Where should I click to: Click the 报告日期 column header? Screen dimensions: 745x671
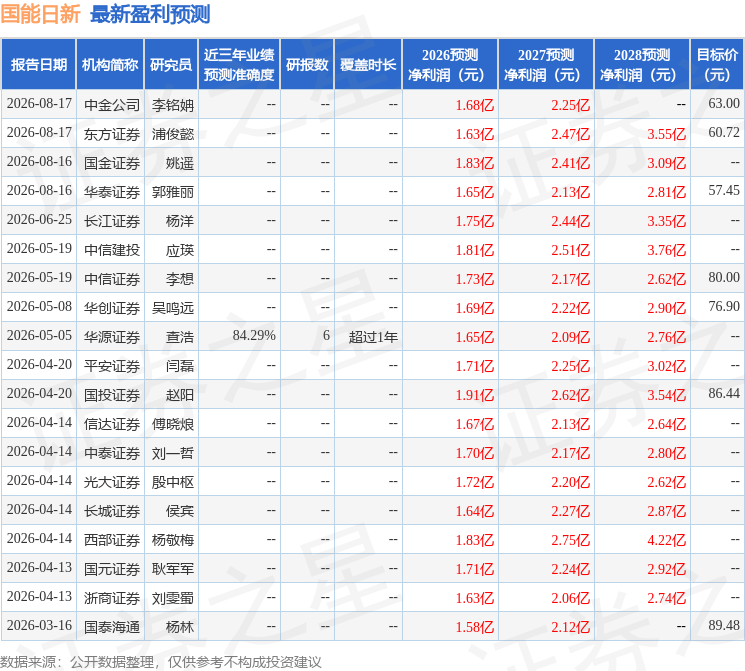click(38, 65)
